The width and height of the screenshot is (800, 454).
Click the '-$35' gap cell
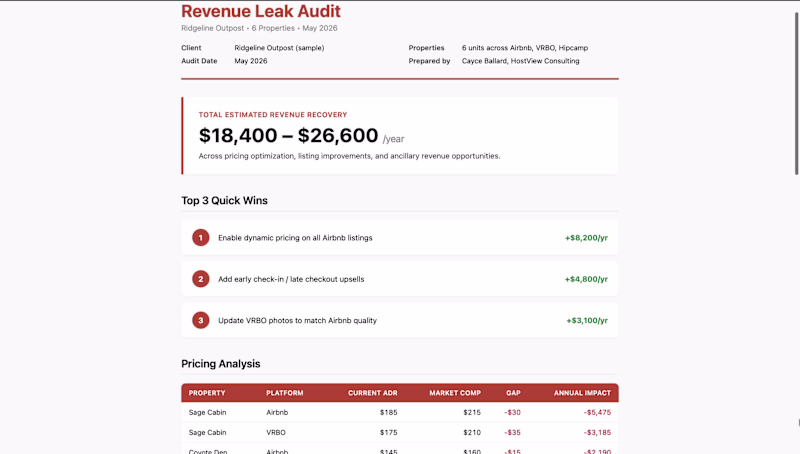tap(512, 433)
